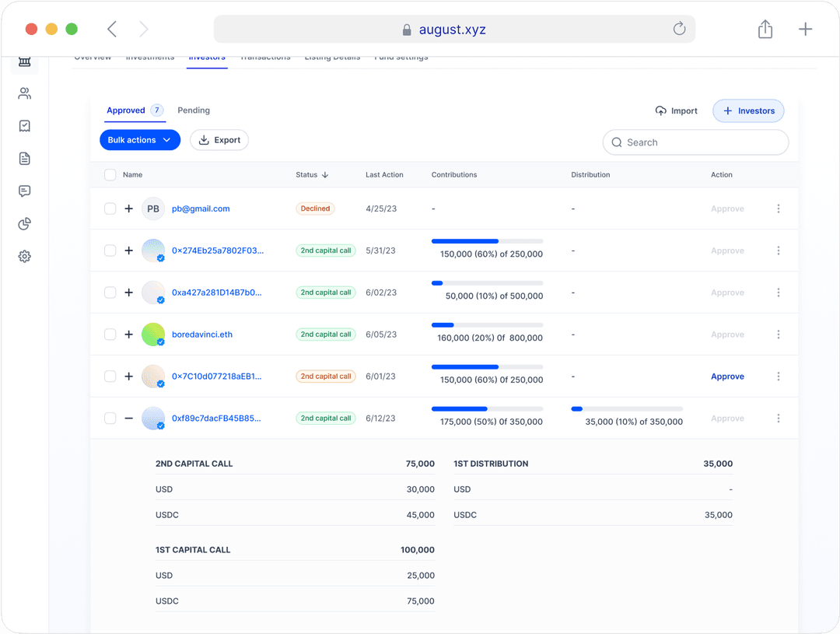Export the investors list

point(219,140)
